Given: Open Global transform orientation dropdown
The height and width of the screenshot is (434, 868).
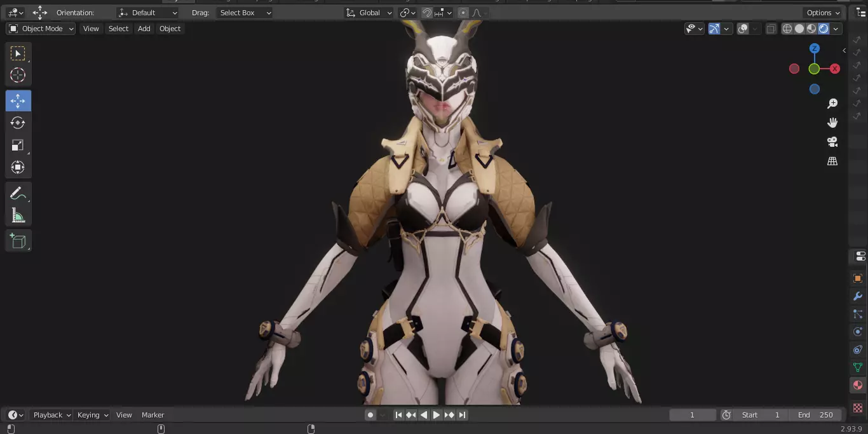Looking at the screenshot, I should click(369, 13).
